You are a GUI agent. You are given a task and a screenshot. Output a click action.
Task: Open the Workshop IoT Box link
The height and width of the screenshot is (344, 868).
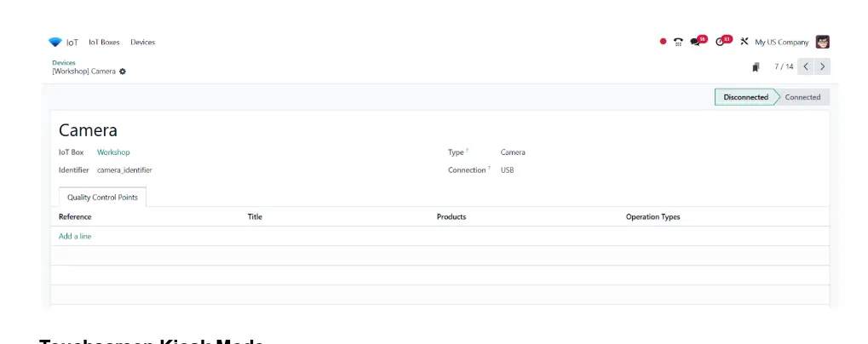(113, 152)
